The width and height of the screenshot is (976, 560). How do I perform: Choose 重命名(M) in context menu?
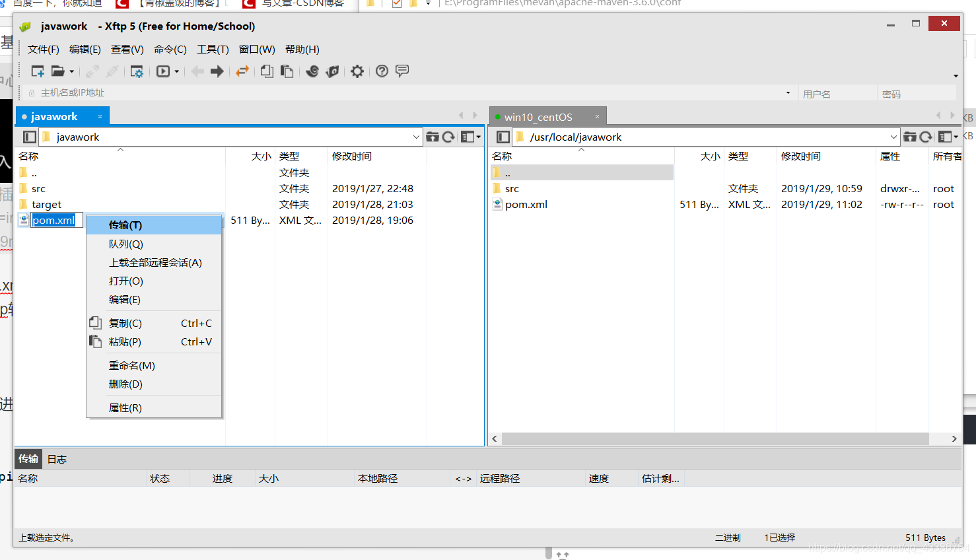tap(154, 365)
